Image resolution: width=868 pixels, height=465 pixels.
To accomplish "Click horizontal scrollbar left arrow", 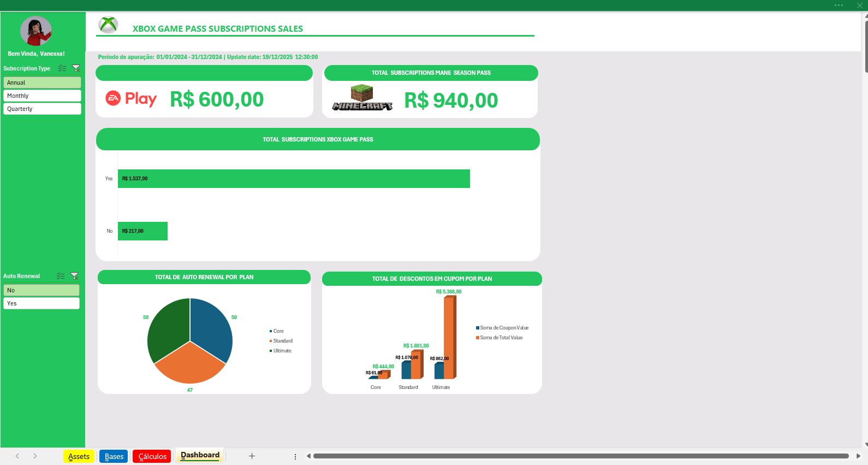I will pyautogui.click(x=308, y=456).
